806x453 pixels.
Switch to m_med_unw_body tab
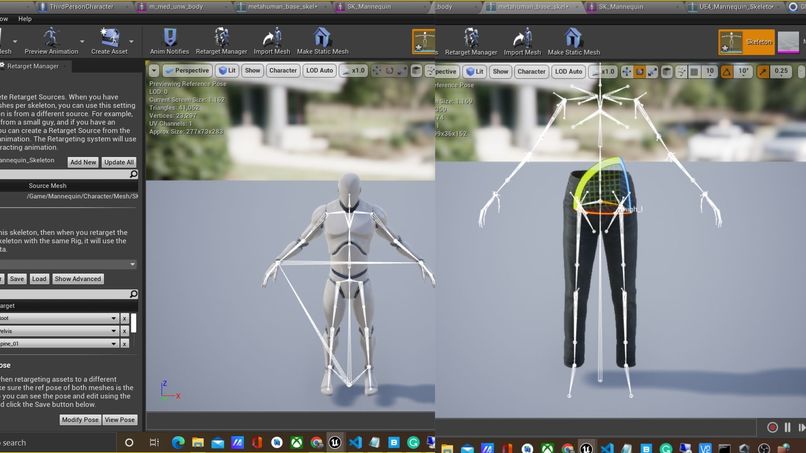point(175,7)
